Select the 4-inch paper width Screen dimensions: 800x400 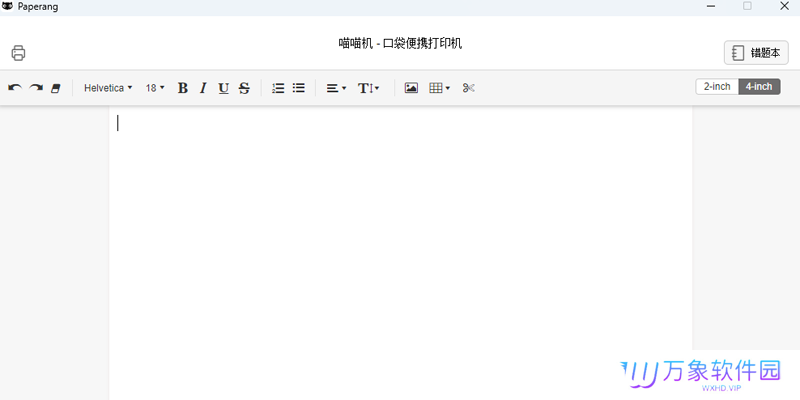(759, 87)
